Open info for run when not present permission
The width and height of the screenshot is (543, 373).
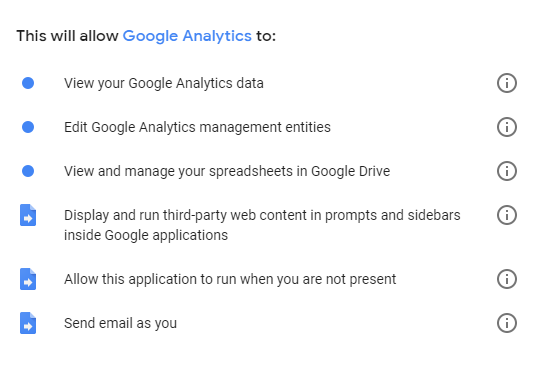click(x=507, y=279)
